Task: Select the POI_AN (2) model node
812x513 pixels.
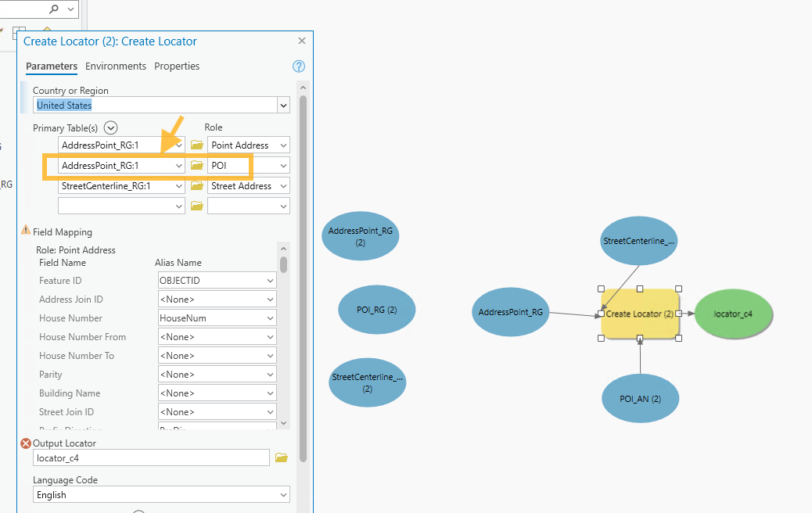Action: pyautogui.click(x=640, y=399)
